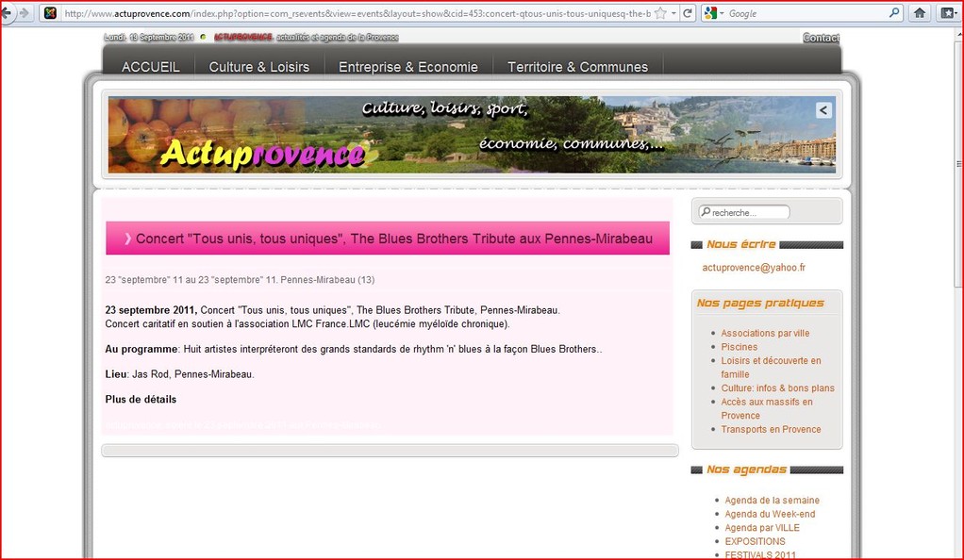Click the recherche site search field
The height and width of the screenshot is (560, 964).
(744, 213)
